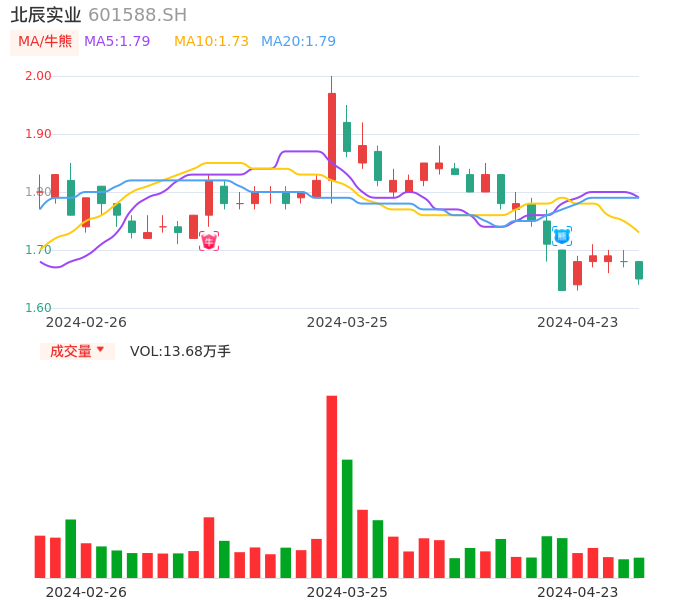Toggle the MA10:1.73 legend label
The width and height of the screenshot is (686, 606).
click(x=211, y=42)
